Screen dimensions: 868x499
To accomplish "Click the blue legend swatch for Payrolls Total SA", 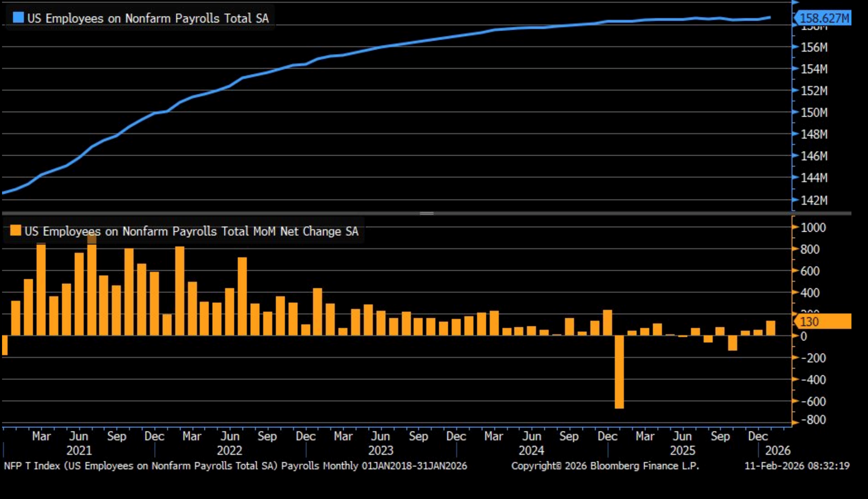I will (x=18, y=17).
